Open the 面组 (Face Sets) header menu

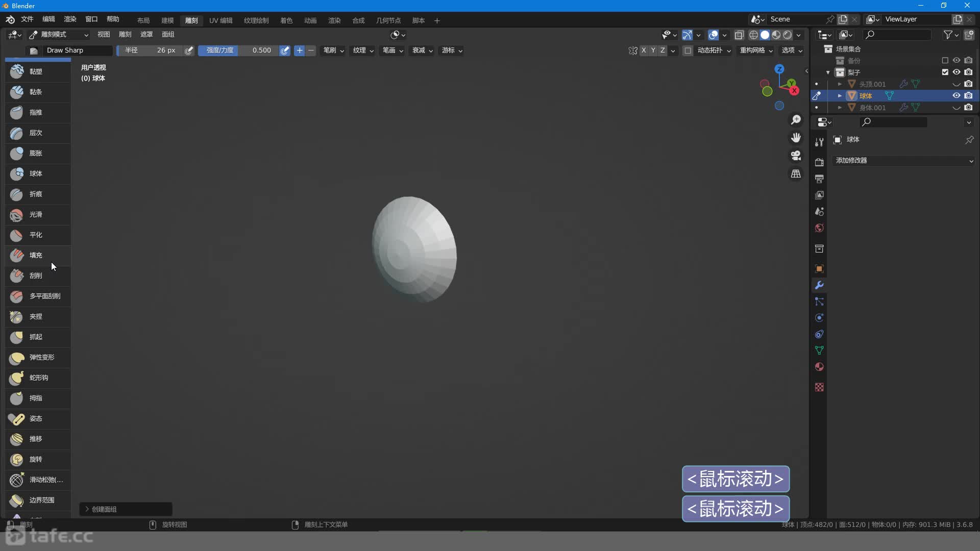pos(168,35)
